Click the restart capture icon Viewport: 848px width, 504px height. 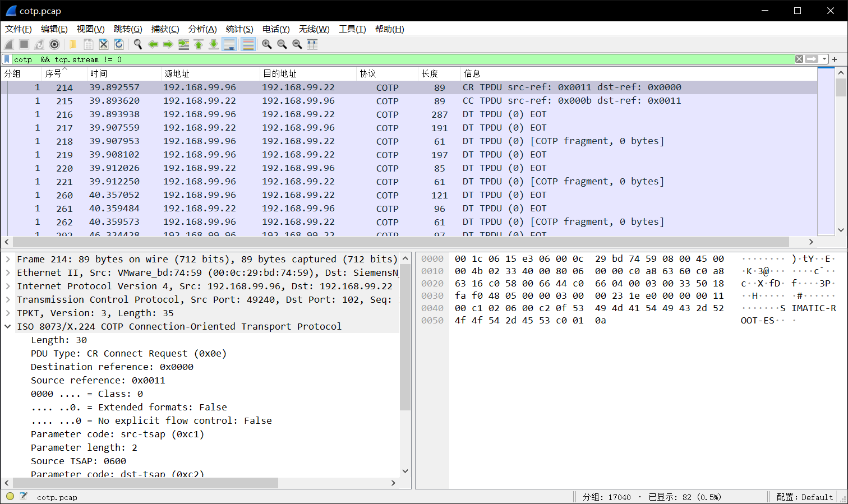[39, 44]
